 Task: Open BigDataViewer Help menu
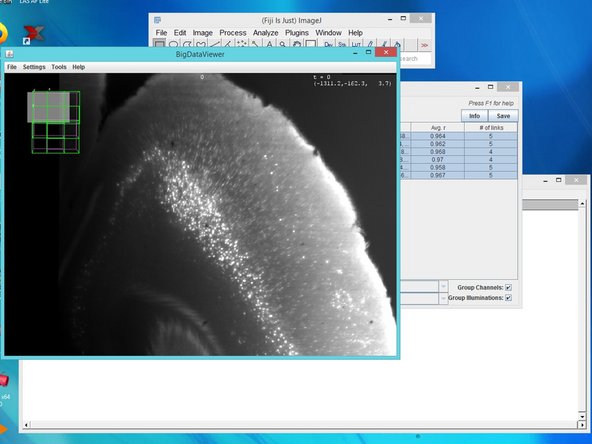[x=79, y=67]
